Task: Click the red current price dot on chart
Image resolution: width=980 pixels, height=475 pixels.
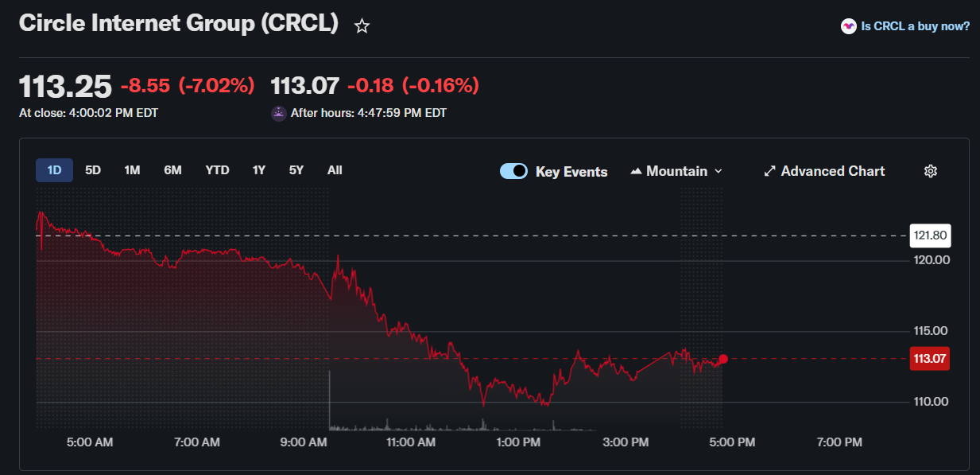Action: (722, 359)
